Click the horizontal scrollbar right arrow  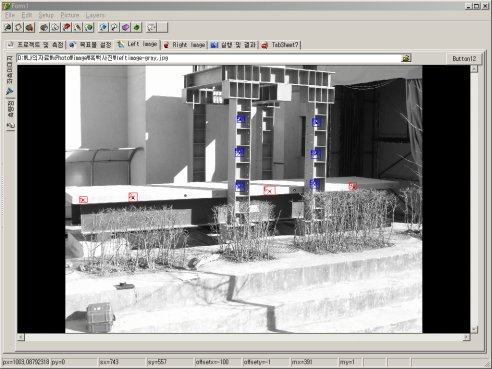pyautogui.click(x=466, y=337)
